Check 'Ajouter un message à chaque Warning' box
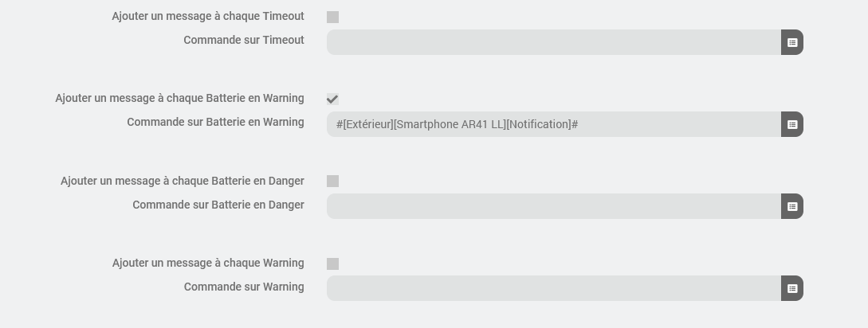Screen dimensions: 868x328 [x=332, y=264]
